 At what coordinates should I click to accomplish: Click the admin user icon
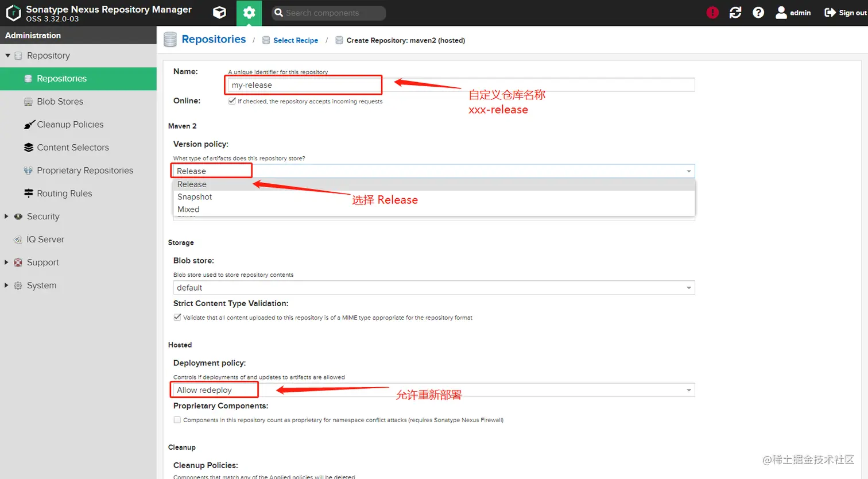pyautogui.click(x=781, y=13)
